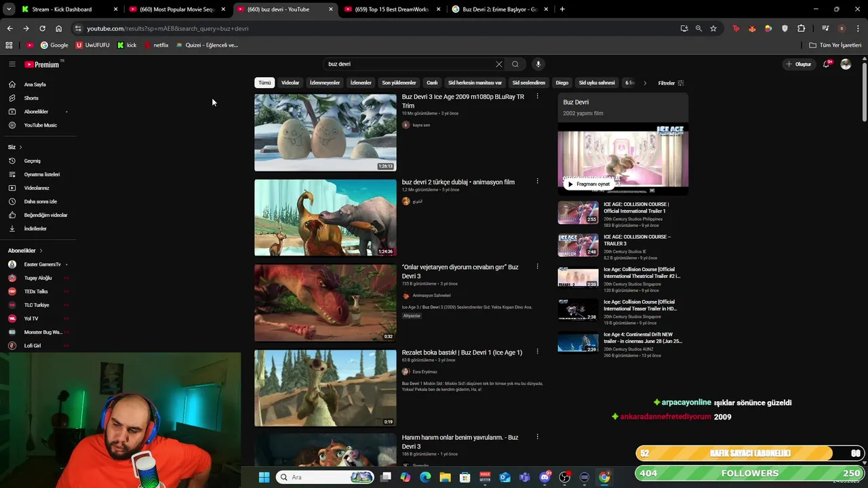The height and width of the screenshot is (488, 868).
Task: Open Buz Devri 3 Ice Age 2009 thumbnail
Action: (325, 132)
